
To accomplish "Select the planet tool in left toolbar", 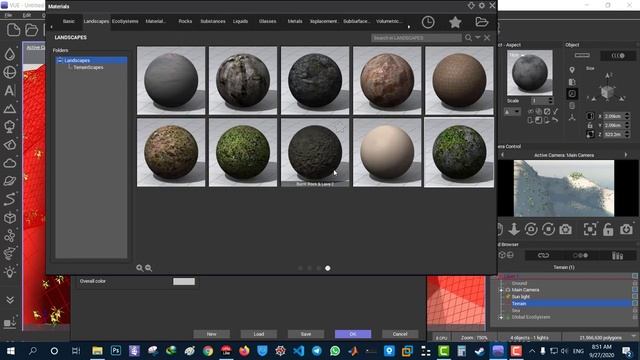I will [10, 181].
